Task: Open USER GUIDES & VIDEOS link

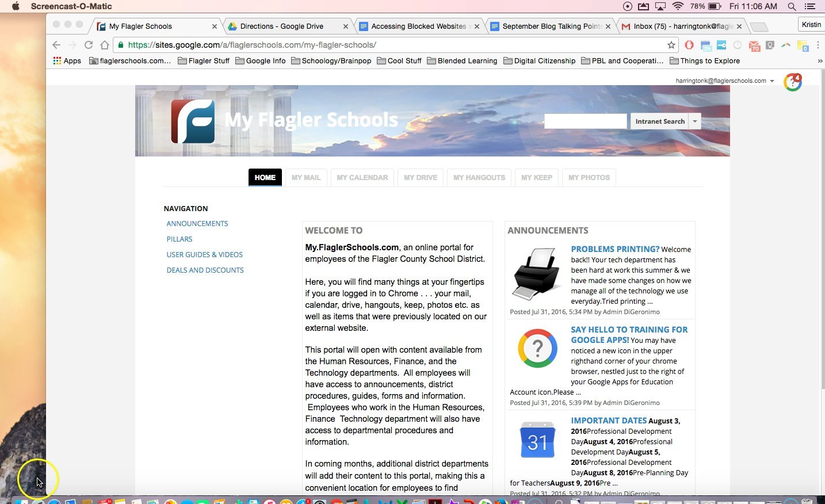Action: click(205, 254)
